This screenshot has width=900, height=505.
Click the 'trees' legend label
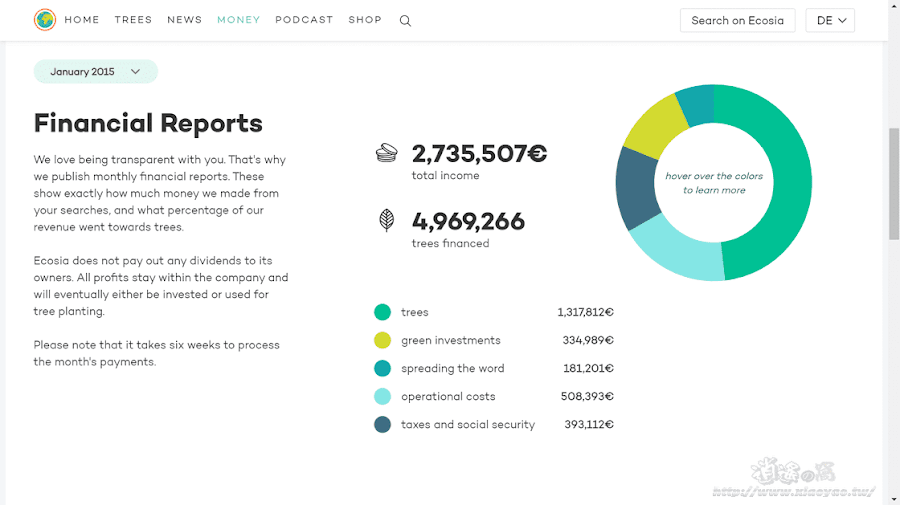pos(415,312)
